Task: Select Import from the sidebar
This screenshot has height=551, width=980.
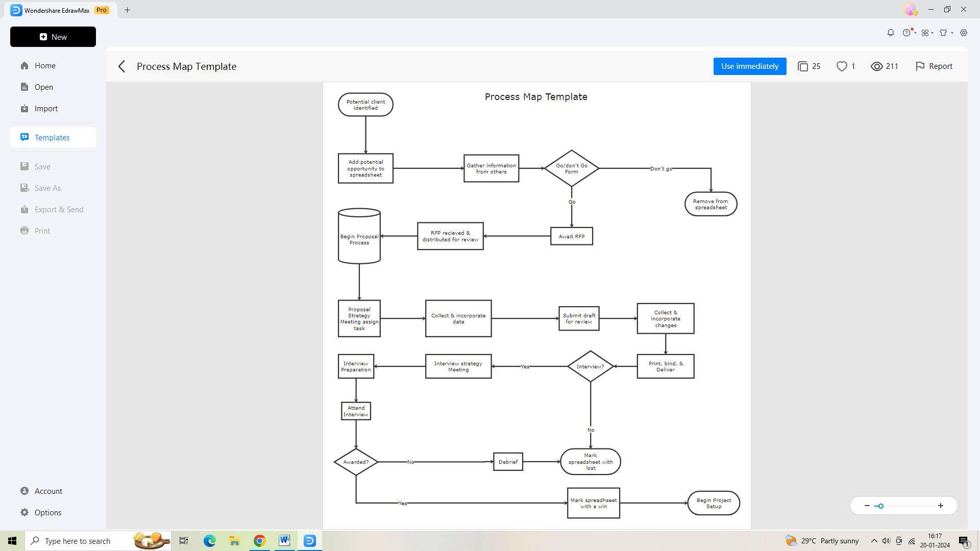Action: [x=46, y=109]
